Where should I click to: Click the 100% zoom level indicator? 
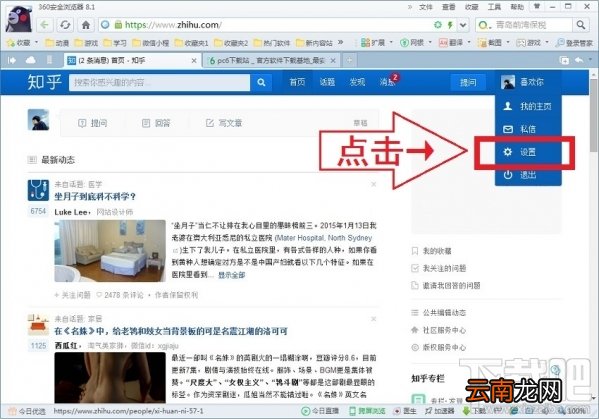pyautogui.click(x=571, y=411)
